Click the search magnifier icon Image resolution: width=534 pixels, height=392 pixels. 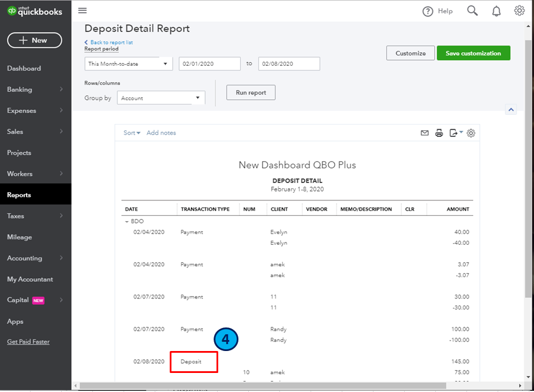coord(472,11)
